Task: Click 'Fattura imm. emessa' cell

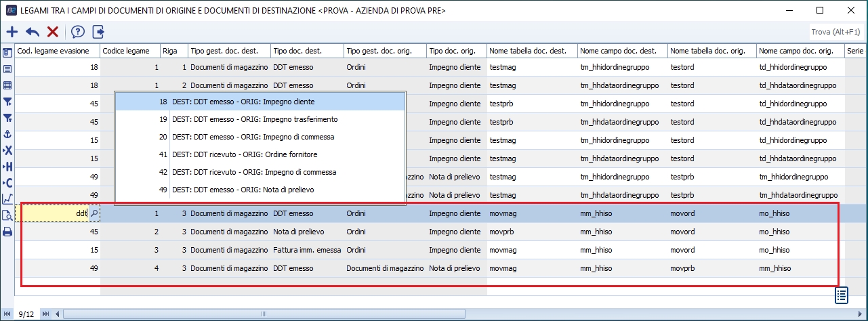Action: 306,250
